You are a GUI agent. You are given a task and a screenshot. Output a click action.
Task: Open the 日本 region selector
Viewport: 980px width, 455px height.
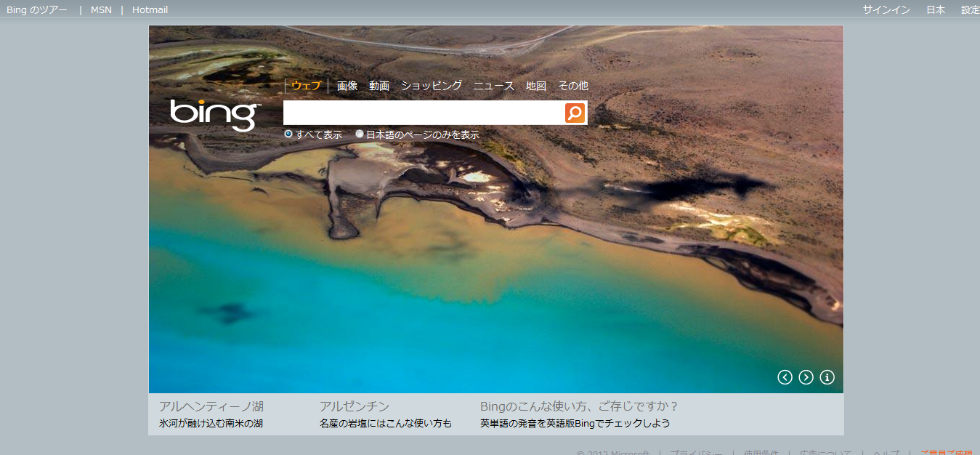tap(936, 9)
